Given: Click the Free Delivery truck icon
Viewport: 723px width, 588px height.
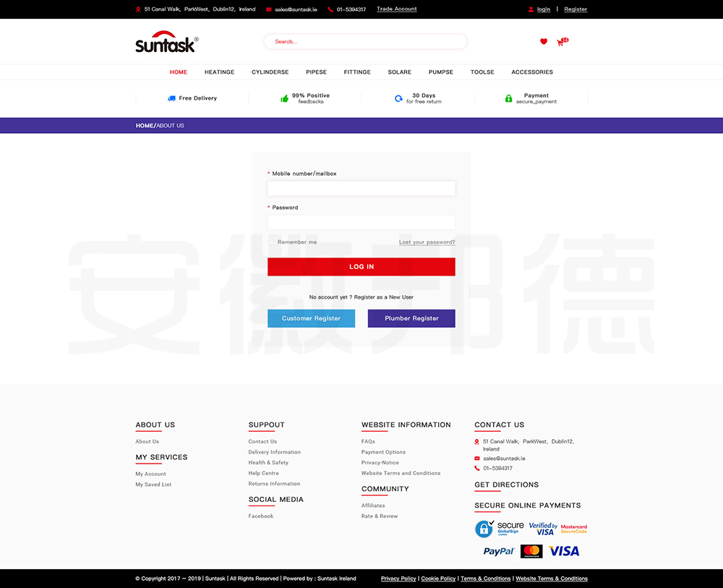Looking at the screenshot, I should point(171,98).
